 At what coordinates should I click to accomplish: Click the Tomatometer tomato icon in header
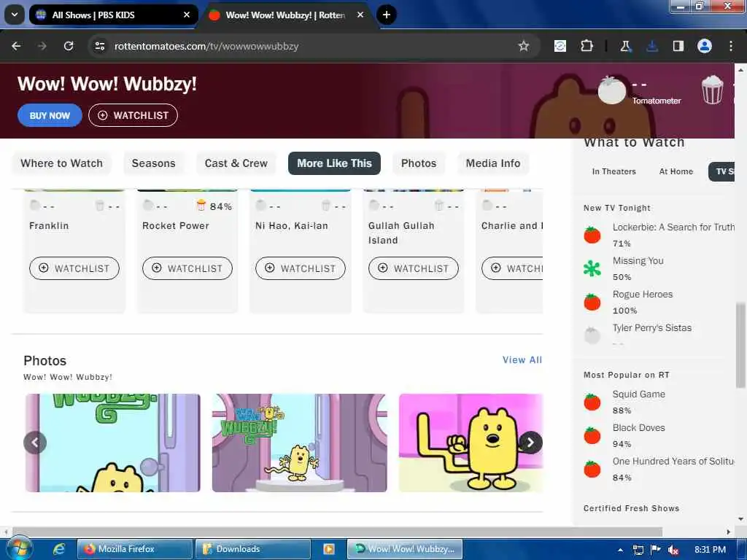coord(612,90)
